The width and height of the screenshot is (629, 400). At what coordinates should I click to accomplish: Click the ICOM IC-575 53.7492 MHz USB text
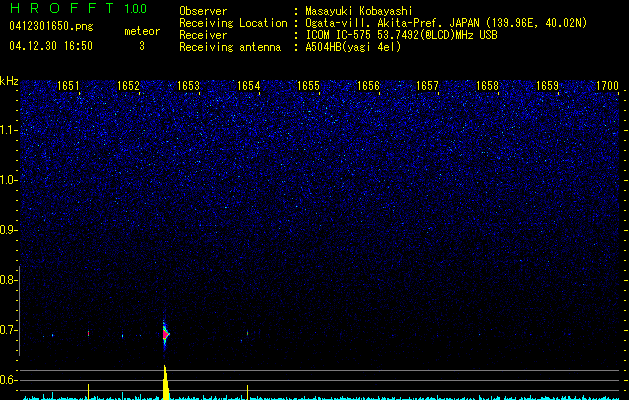401,35
